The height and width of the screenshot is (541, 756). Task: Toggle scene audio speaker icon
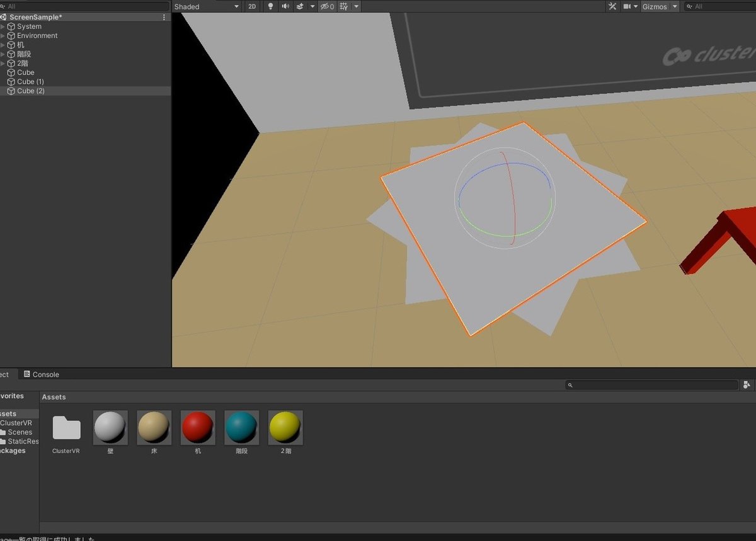pyautogui.click(x=285, y=6)
